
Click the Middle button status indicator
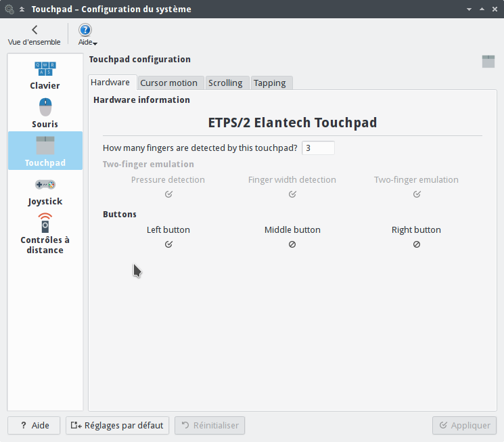tap(292, 244)
